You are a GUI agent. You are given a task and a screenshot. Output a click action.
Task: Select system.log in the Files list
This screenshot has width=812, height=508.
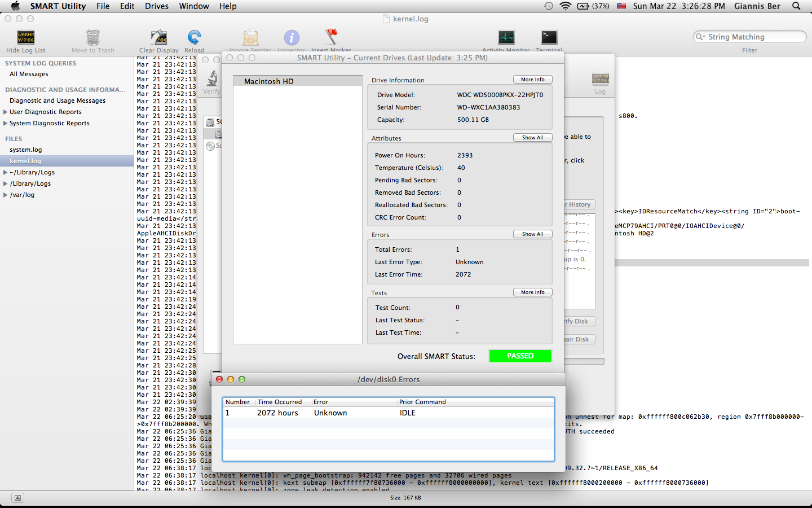25,150
